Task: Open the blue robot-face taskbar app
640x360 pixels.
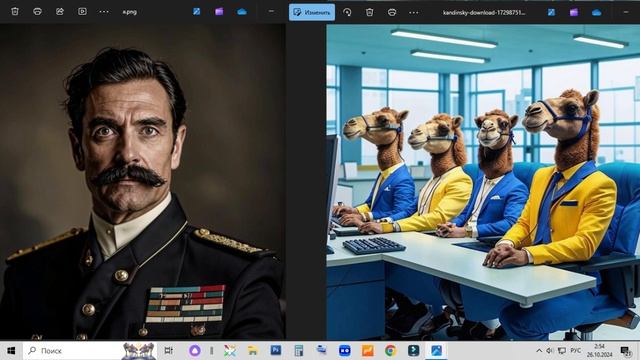Action: point(345,351)
